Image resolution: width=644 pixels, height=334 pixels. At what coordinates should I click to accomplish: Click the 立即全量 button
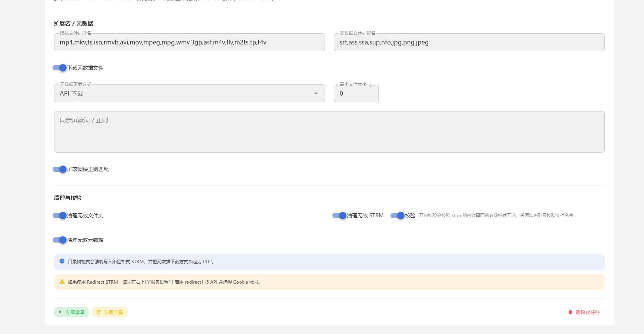coord(110,312)
